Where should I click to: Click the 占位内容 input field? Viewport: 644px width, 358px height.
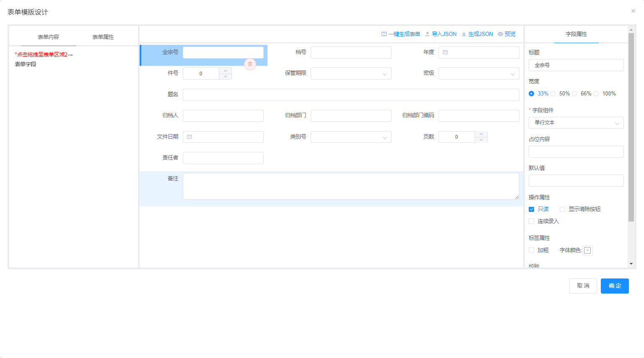click(x=576, y=152)
